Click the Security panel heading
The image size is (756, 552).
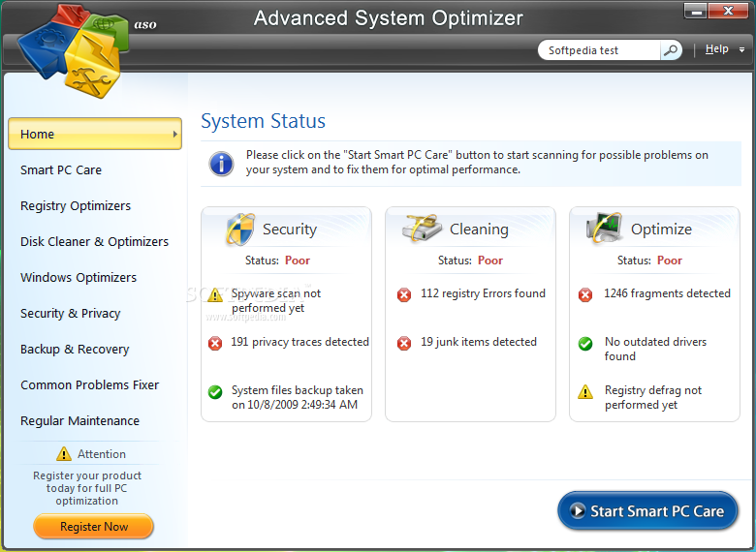click(290, 230)
